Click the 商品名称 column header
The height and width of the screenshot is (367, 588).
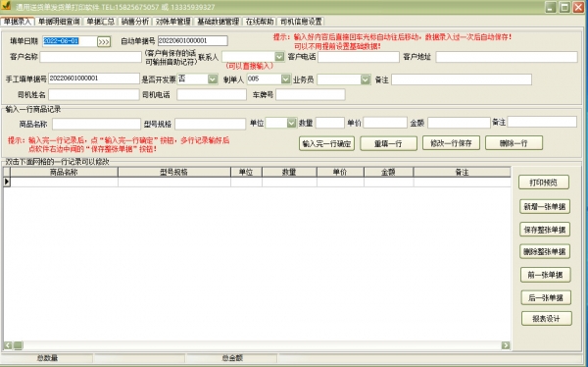tap(64, 172)
